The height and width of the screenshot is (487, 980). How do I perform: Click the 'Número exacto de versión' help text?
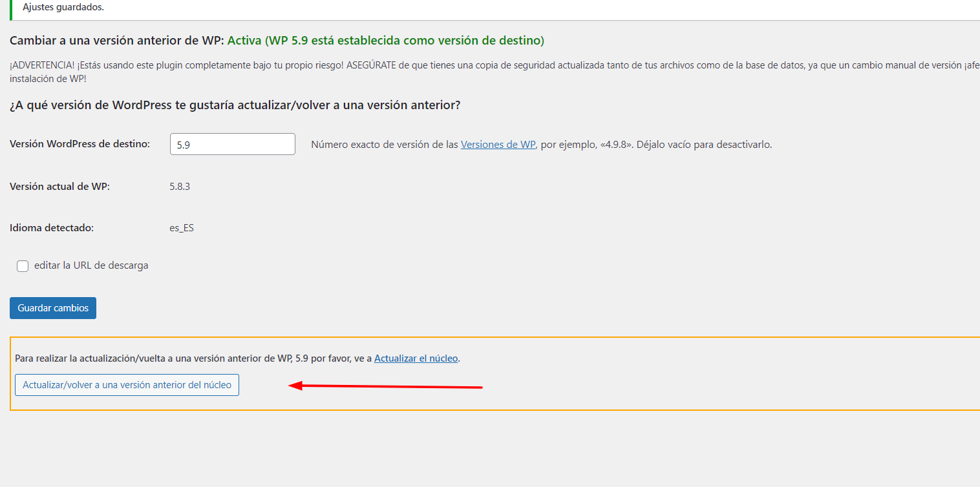click(x=542, y=145)
